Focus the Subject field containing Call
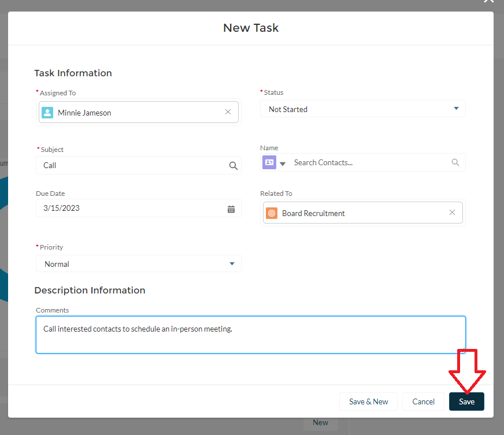 133,166
